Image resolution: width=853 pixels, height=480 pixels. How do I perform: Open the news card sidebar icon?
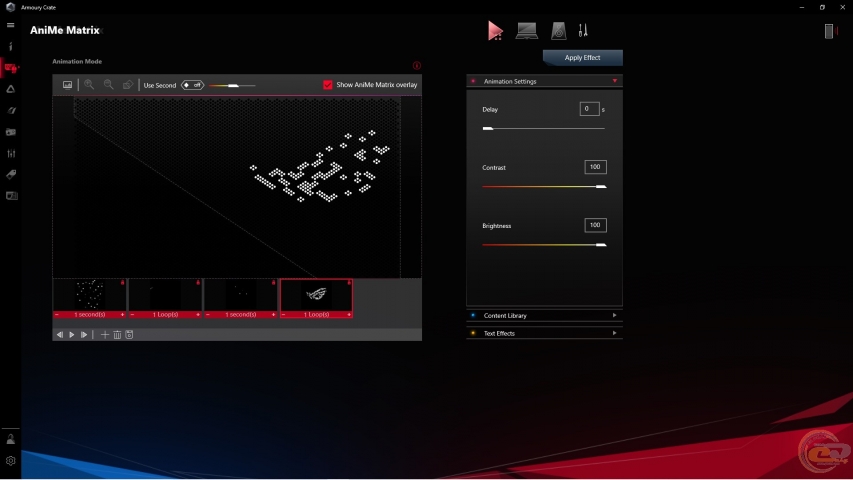11,196
